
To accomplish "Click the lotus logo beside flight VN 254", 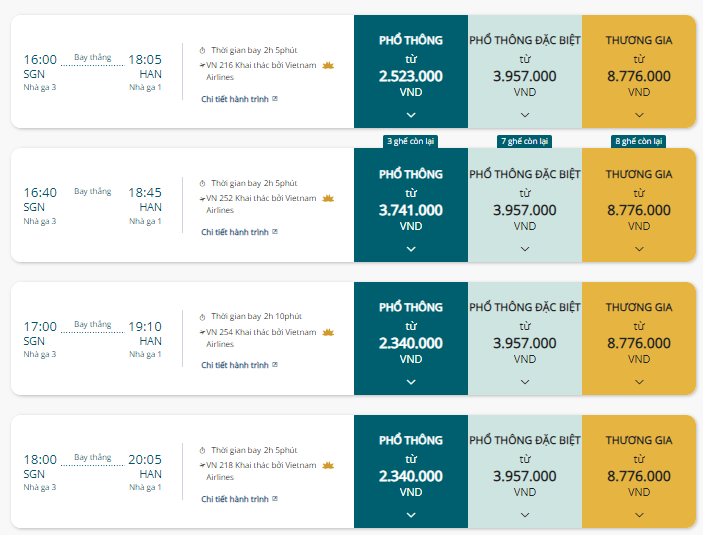I will pos(328,332).
